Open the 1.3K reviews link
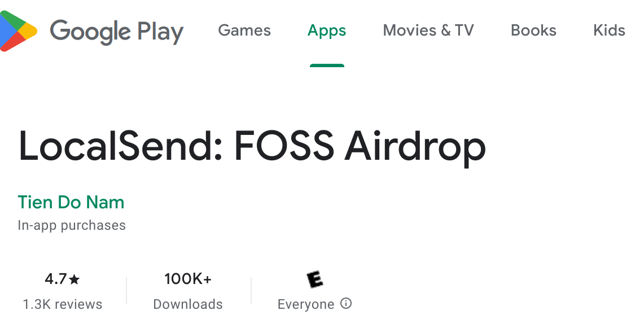The width and height of the screenshot is (644, 328). click(x=63, y=304)
